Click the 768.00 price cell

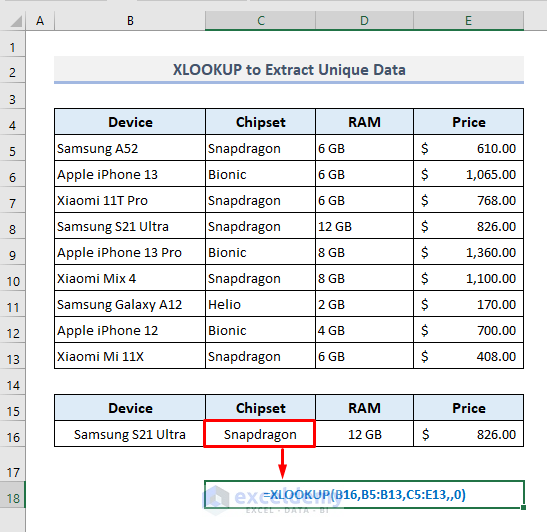point(469,200)
